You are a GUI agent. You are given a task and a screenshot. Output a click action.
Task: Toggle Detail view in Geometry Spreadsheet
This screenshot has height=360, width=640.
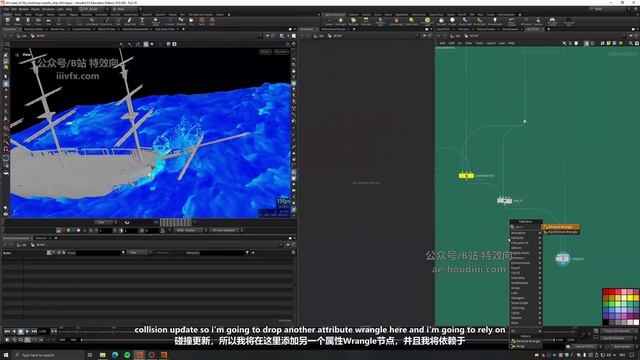64,253
